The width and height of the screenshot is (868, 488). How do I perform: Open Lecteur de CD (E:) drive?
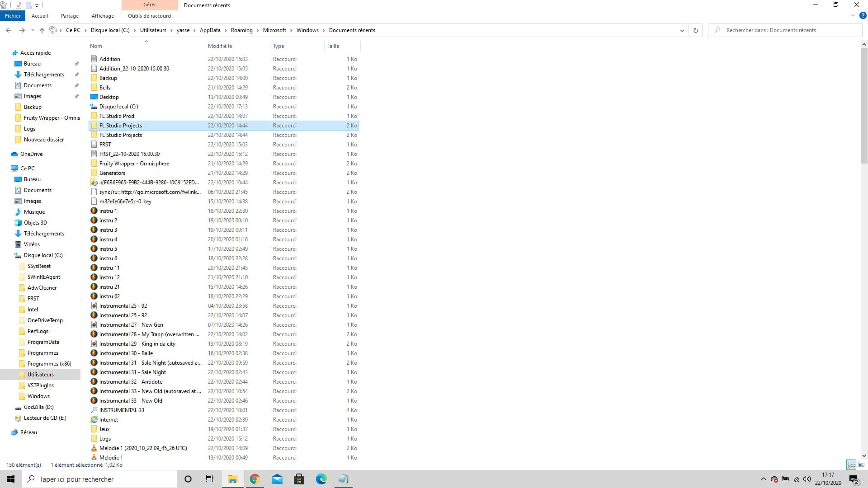[45, 418]
